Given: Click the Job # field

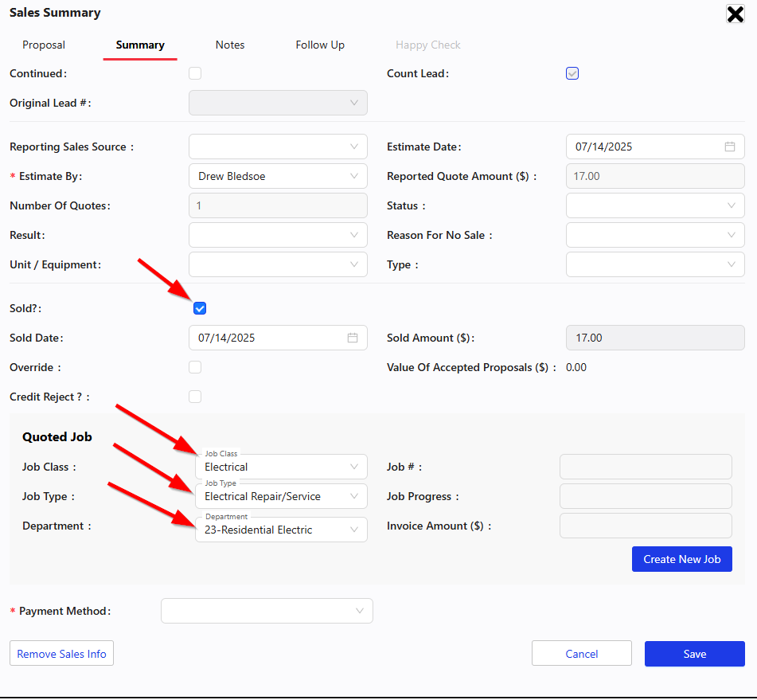Looking at the screenshot, I should (646, 467).
